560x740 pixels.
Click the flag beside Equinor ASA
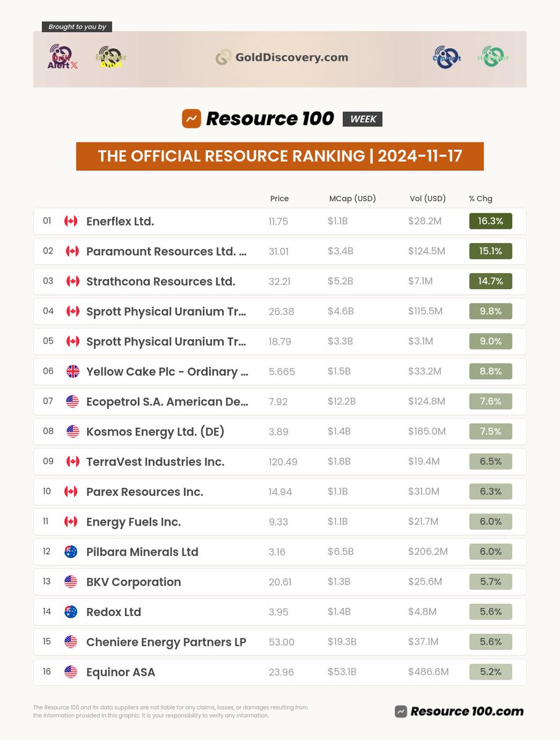[71, 672]
